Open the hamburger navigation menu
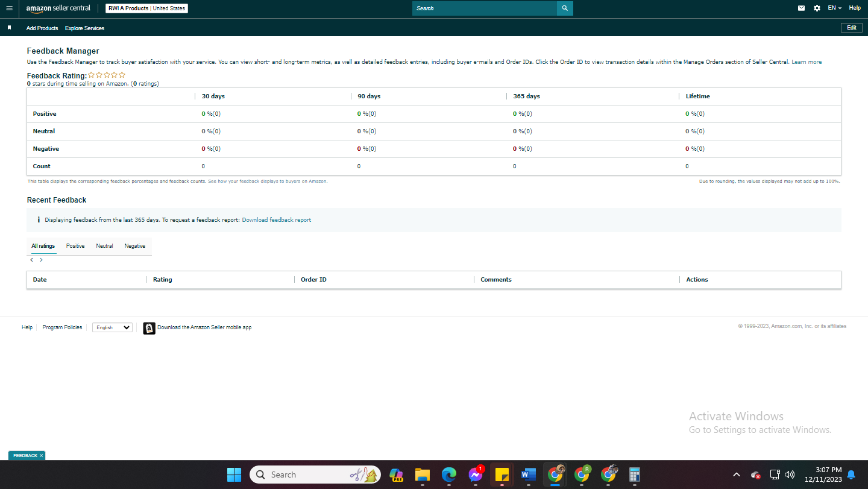 click(x=9, y=8)
